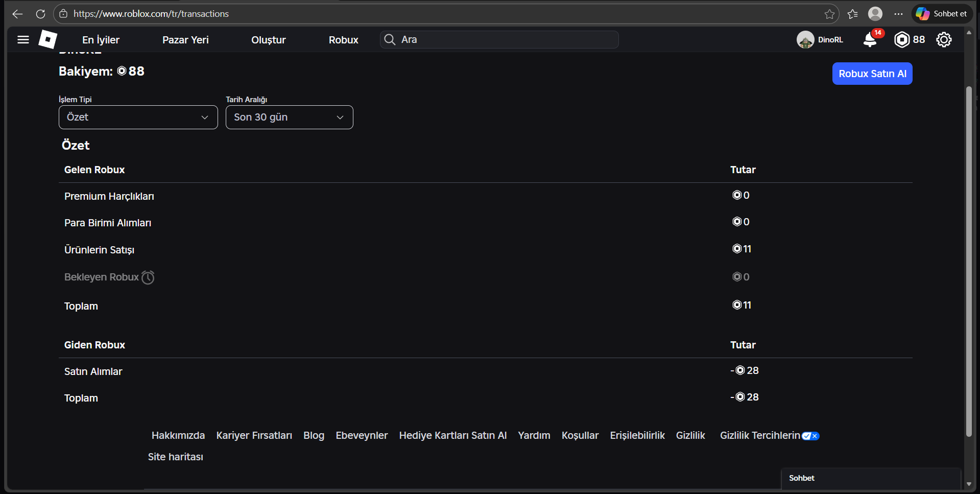This screenshot has height=494, width=980.
Task: Go back using browser back arrow
Action: tap(17, 14)
